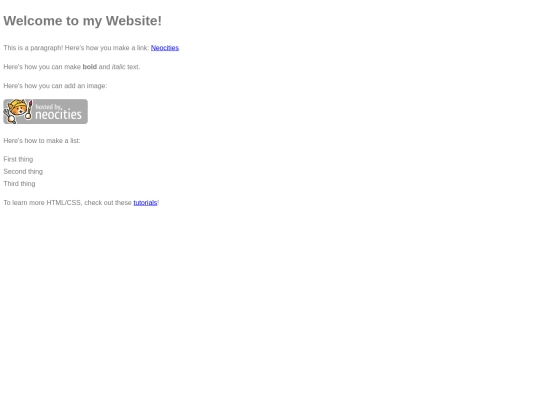The height and width of the screenshot is (405, 540).
Task: Click the 'hosted by' text in badge
Action: [x=49, y=107]
